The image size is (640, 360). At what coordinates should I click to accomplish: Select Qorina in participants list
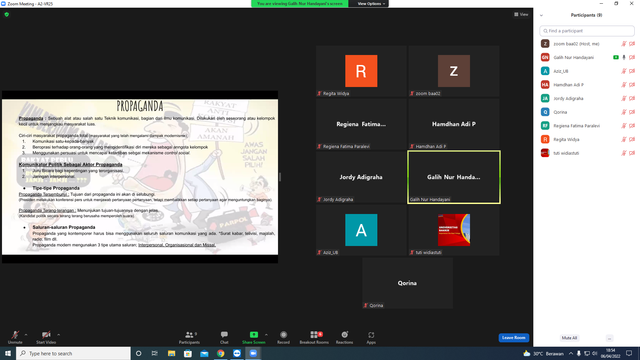click(x=587, y=112)
